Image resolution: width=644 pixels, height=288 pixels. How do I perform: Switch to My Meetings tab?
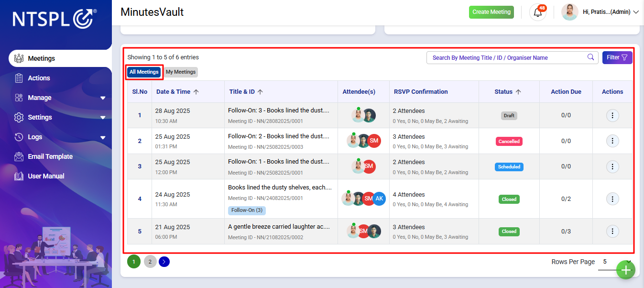(x=181, y=72)
